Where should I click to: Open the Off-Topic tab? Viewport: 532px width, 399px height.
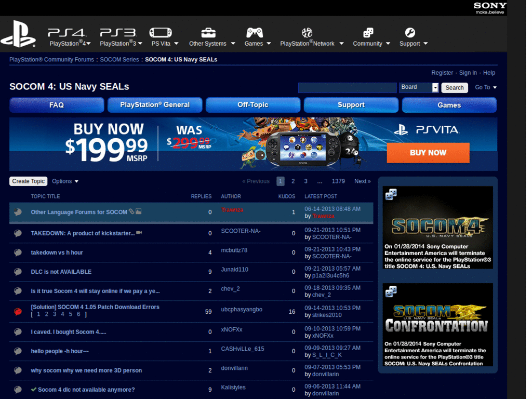tap(253, 105)
